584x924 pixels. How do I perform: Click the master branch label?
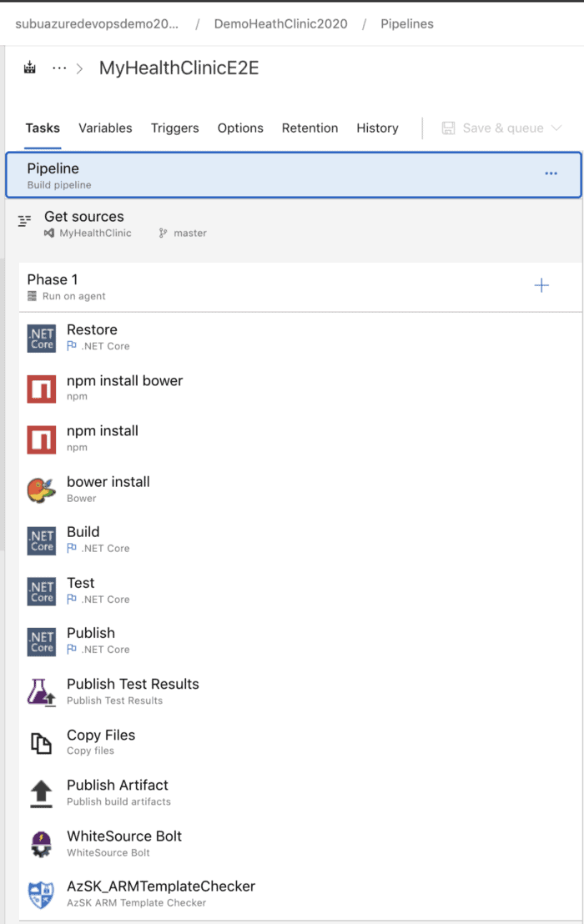click(190, 234)
